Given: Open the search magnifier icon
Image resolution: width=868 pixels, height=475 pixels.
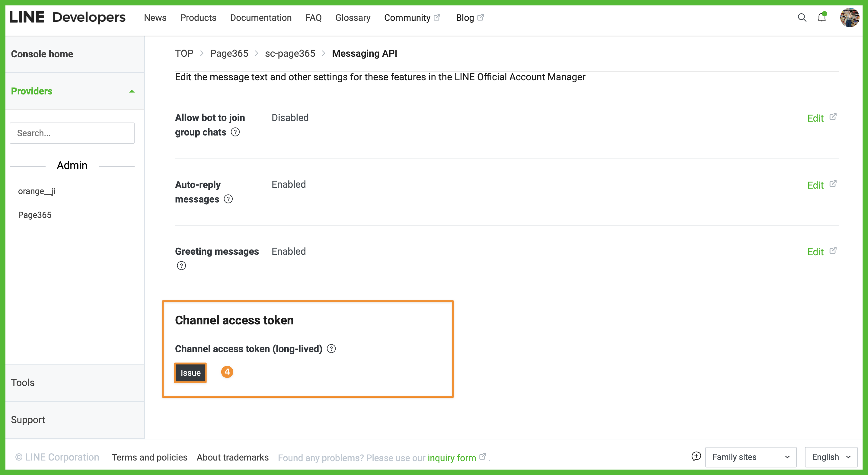Looking at the screenshot, I should 802,18.
